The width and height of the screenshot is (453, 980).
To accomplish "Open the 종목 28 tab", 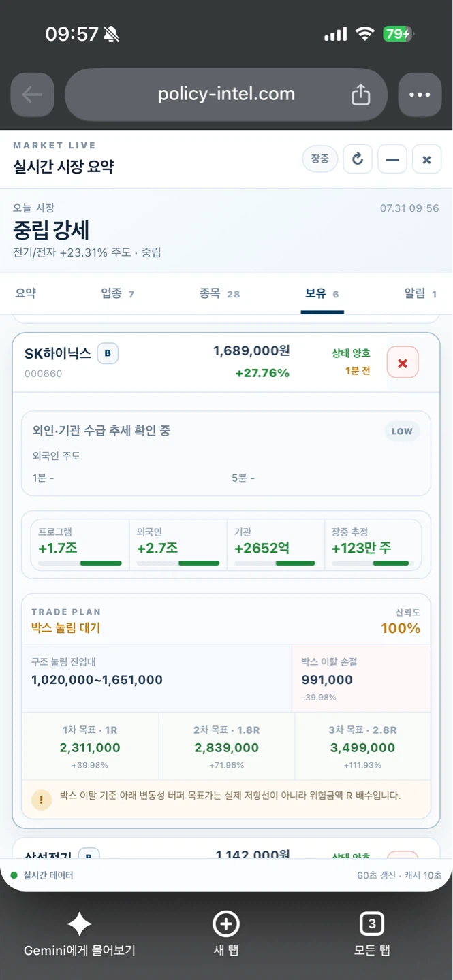I will click(220, 293).
